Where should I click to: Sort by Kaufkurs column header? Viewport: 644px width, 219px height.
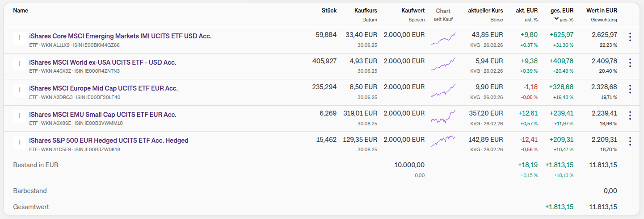coord(366,10)
